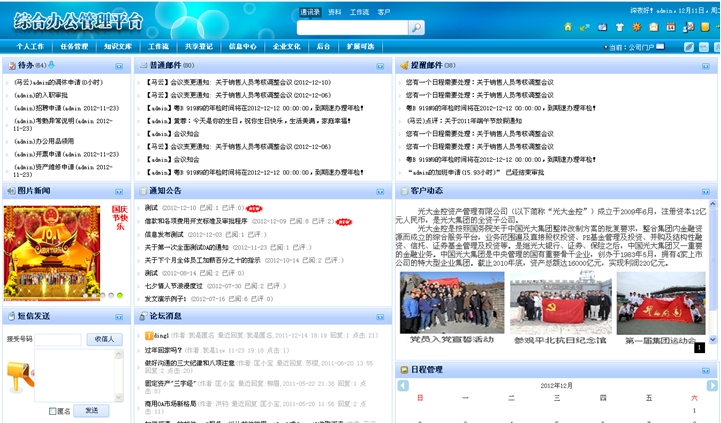Image resolution: width=721 pixels, height=423 pixels.
Task: Open the 知识文库 menu
Action: pyautogui.click(x=118, y=46)
